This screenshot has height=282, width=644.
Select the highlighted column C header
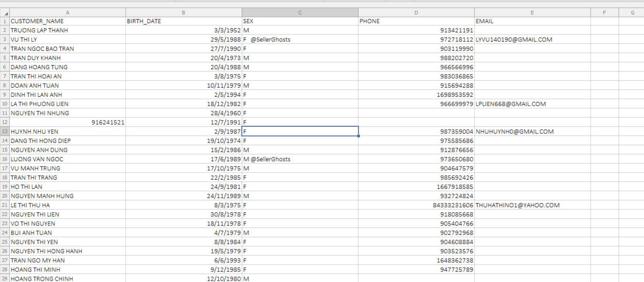(300, 13)
